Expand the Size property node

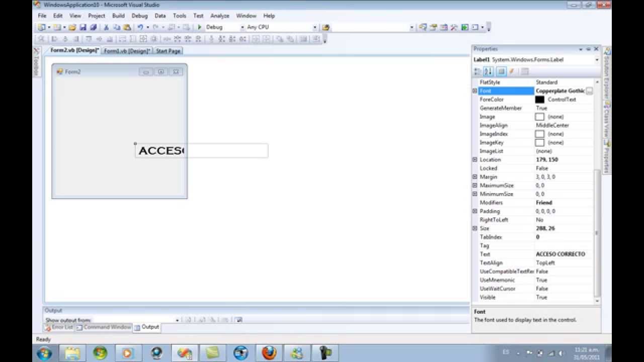pyautogui.click(x=474, y=228)
